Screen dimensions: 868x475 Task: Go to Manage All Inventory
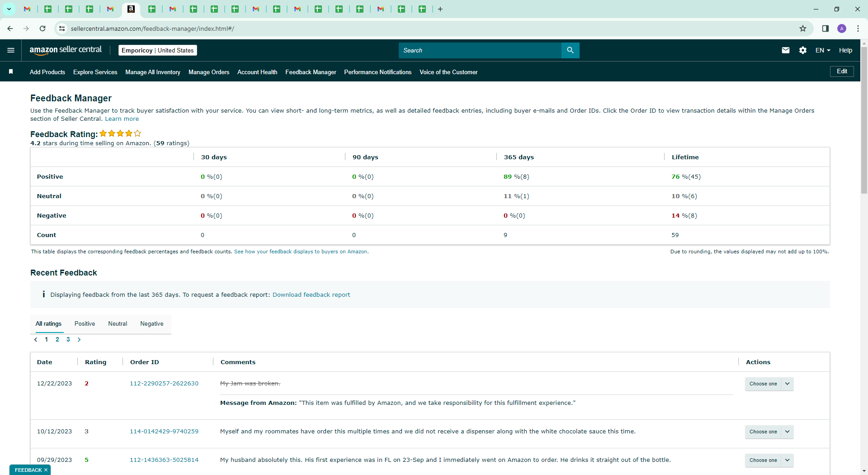(153, 72)
